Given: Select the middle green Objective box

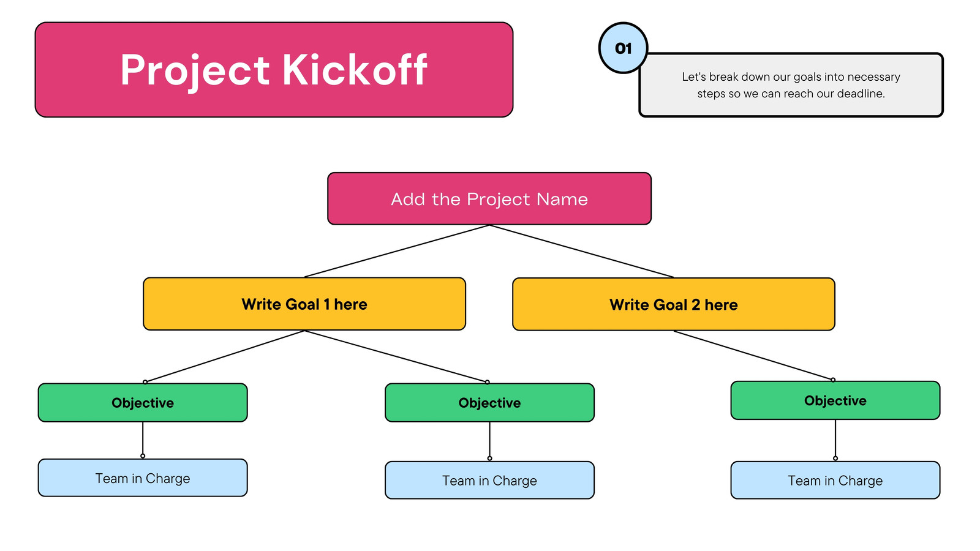Looking at the screenshot, I should click(x=489, y=403).
